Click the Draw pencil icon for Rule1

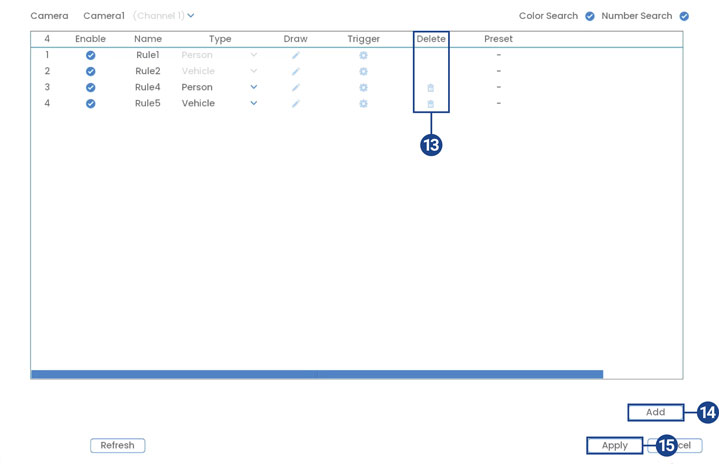click(x=296, y=56)
